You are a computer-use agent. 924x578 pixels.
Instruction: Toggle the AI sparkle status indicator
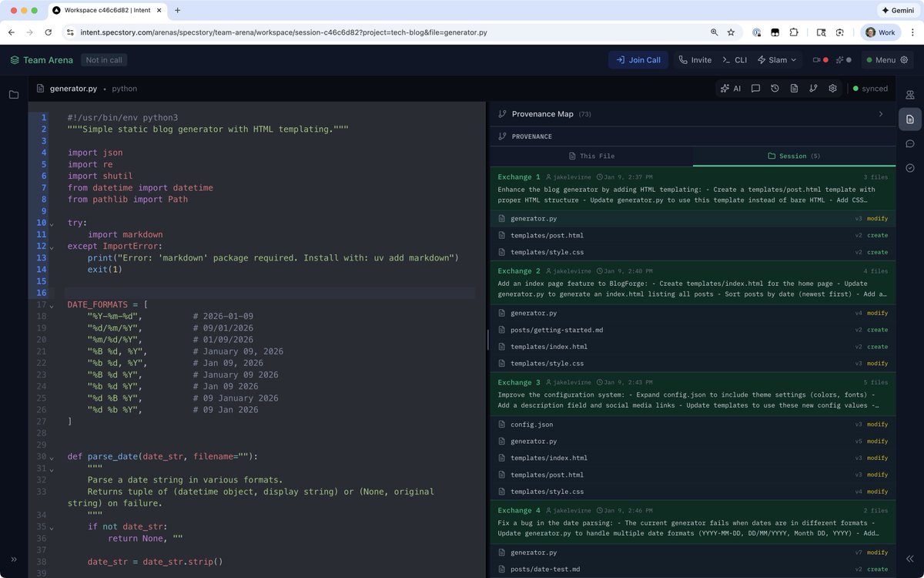[843, 60]
